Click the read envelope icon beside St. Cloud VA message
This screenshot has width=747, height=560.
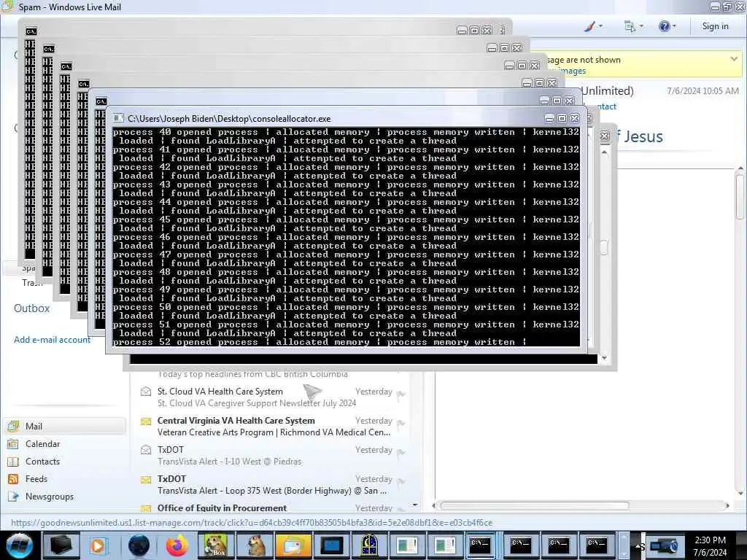(x=146, y=392)
